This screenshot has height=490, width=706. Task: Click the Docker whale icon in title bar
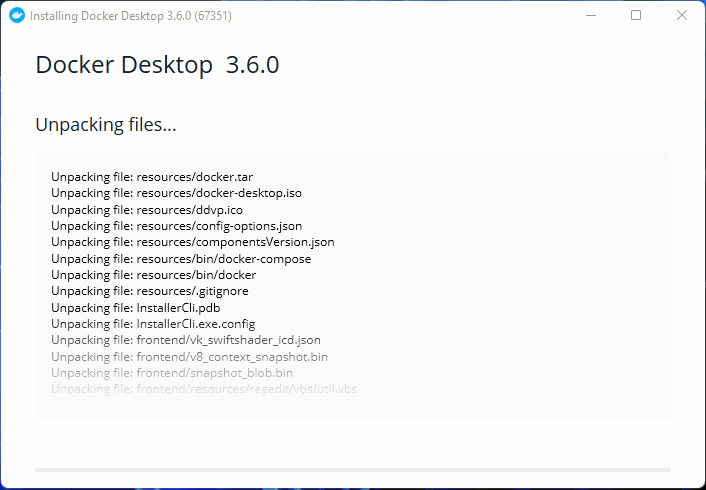(17, 15)
